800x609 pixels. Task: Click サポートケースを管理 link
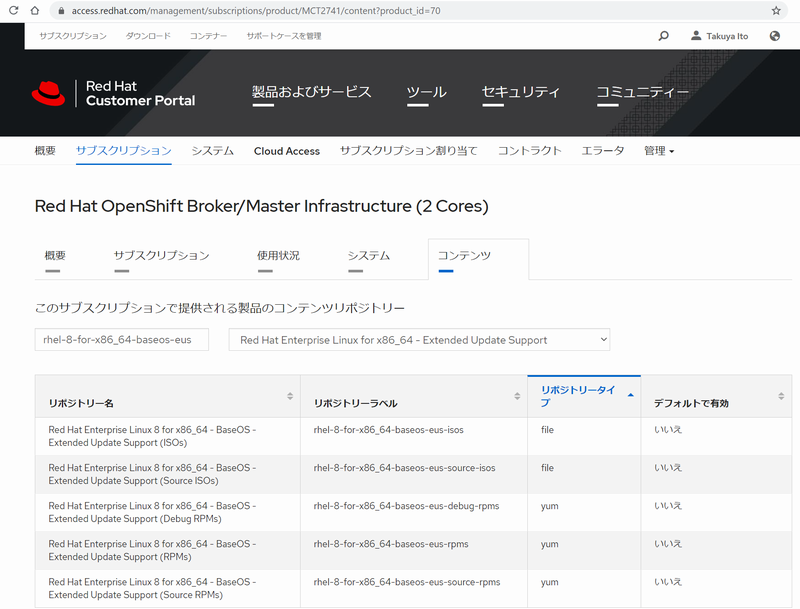[284, 36]
